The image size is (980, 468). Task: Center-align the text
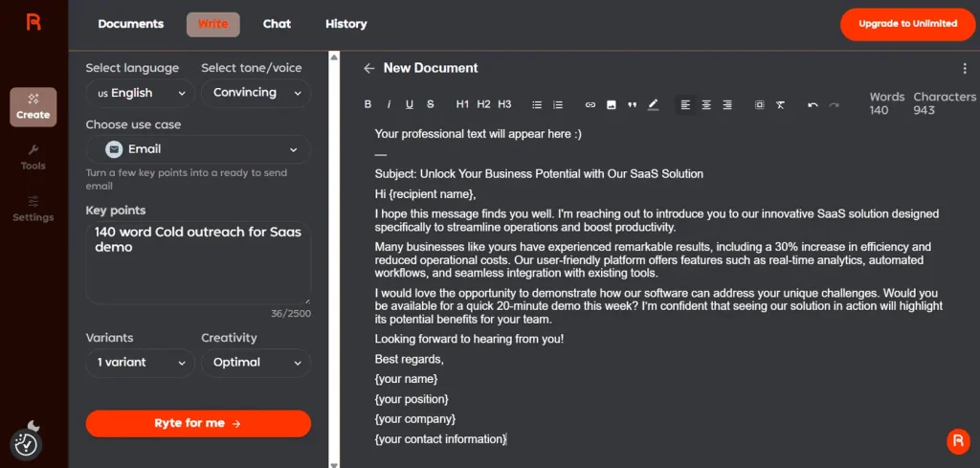coord(706,104)
